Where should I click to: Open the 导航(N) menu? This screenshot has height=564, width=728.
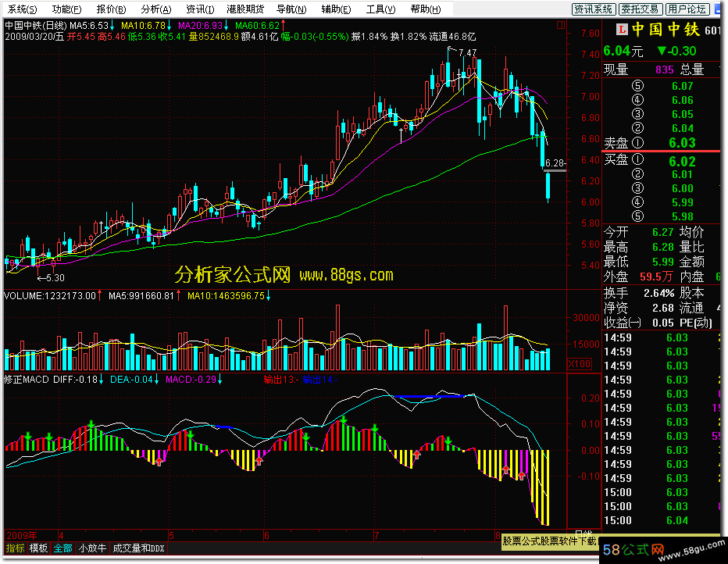(291, 9)
